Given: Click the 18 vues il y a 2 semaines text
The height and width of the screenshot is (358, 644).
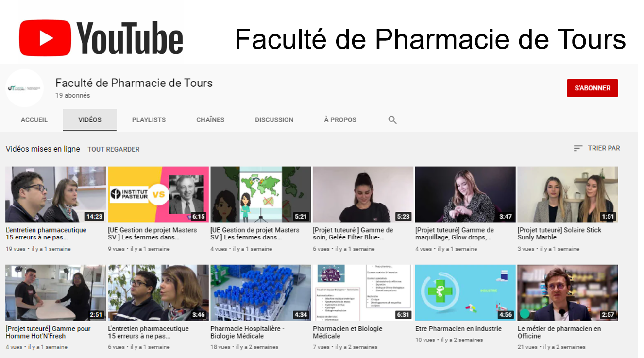Looking at the screenshot, I should tap(245, 347).
